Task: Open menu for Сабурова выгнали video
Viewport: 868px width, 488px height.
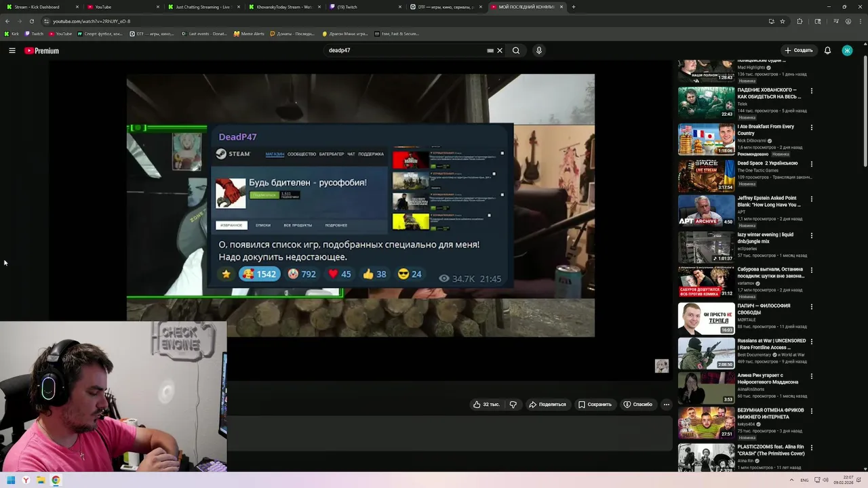Action: click(811, 270)
